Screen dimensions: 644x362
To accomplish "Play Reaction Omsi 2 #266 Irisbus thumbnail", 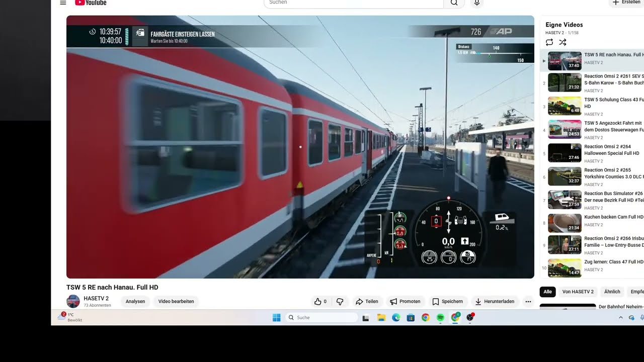I will [565, 244].
